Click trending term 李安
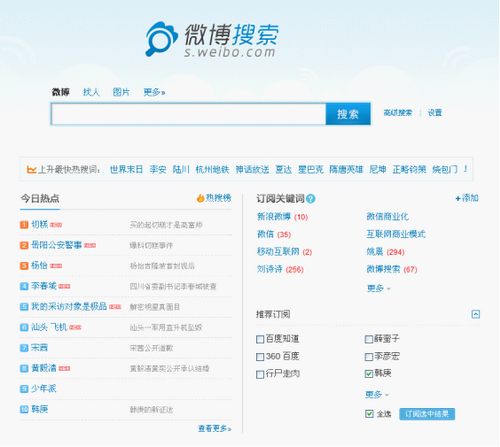500x447 pixels. (158, 169)
